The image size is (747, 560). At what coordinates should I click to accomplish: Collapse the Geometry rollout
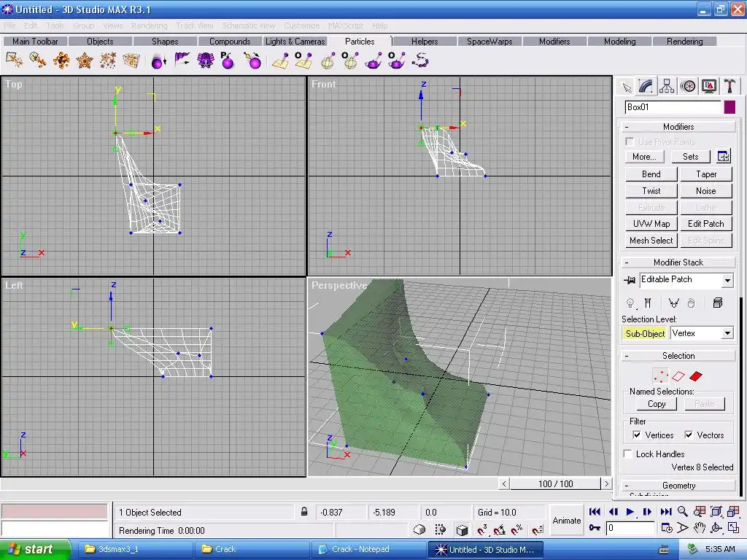(x=678, y=485)
